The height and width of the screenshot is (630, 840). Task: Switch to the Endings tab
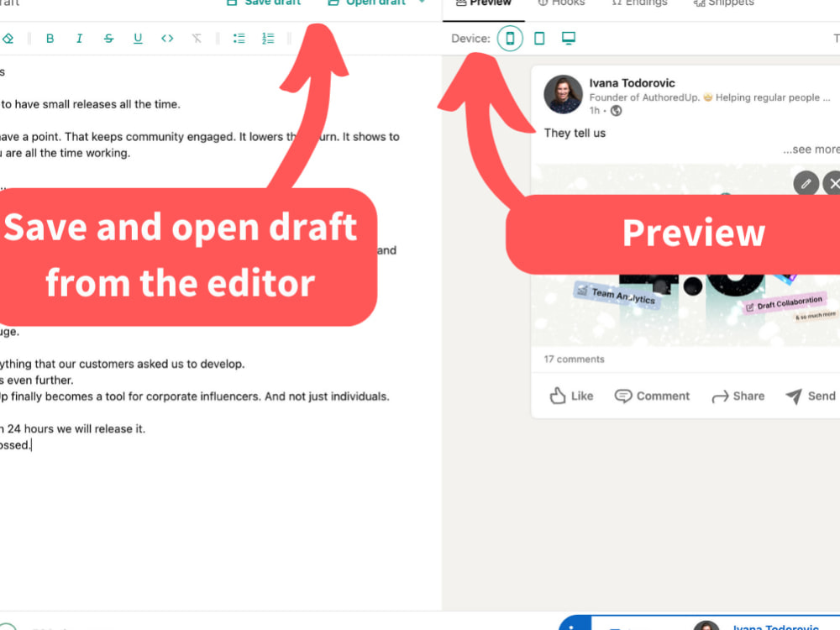pyautogui.click(x=639, y=4)
